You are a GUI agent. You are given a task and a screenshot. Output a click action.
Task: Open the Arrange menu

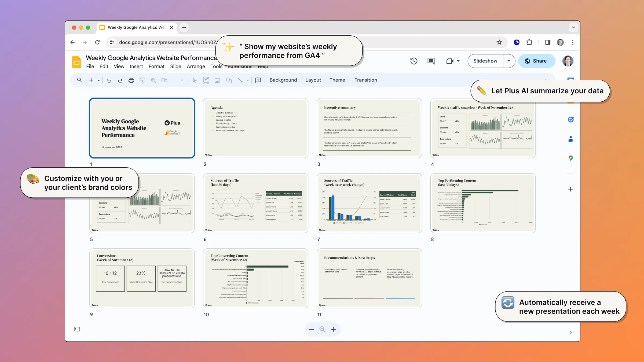coord(196,67)
